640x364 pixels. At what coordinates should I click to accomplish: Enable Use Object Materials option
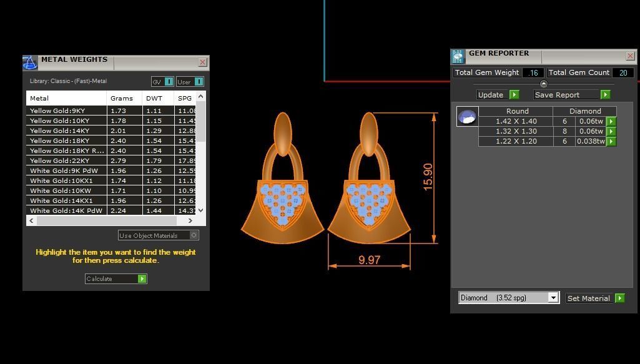pos(159,235)
